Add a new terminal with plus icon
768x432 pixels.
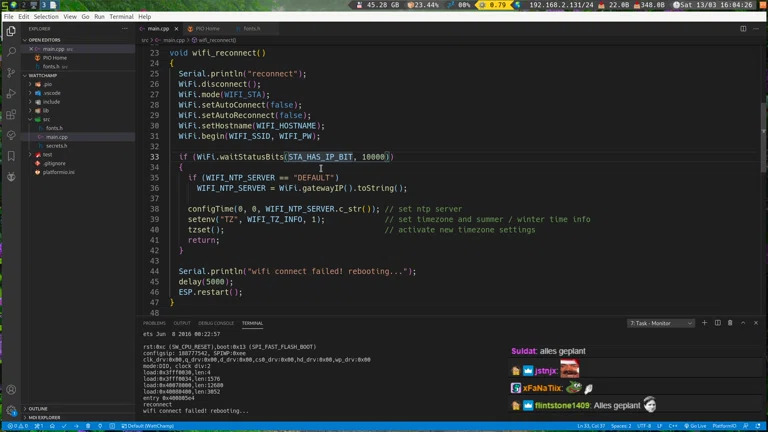[x=704, y=323]
